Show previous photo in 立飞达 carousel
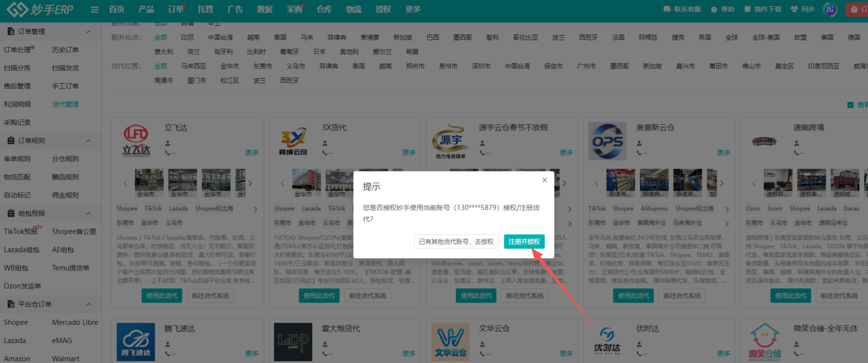Viewport: 868px width, 363px height. click(x=125, y=183)
